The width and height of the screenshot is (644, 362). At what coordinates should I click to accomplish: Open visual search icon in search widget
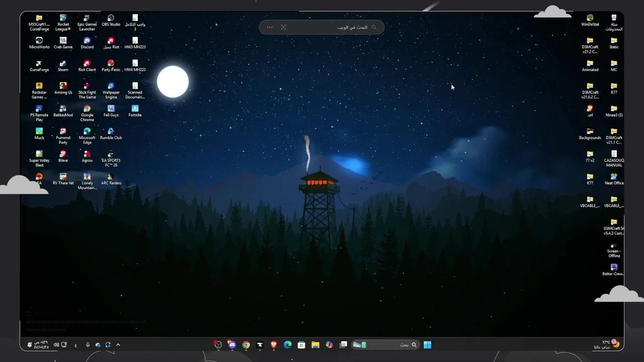tap(284, 27)
